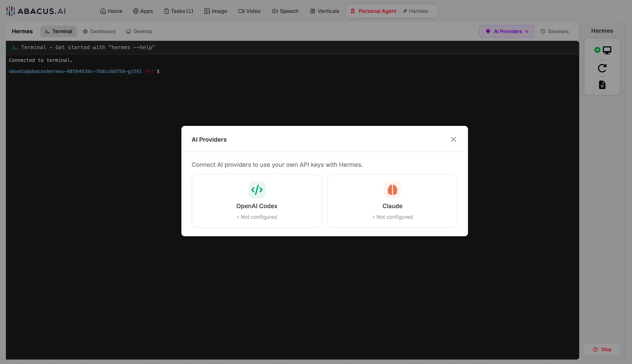Click the AI Providers plug icon
Image resolution: width=632 pixels, height=364 pixels.
click(488, 31)
